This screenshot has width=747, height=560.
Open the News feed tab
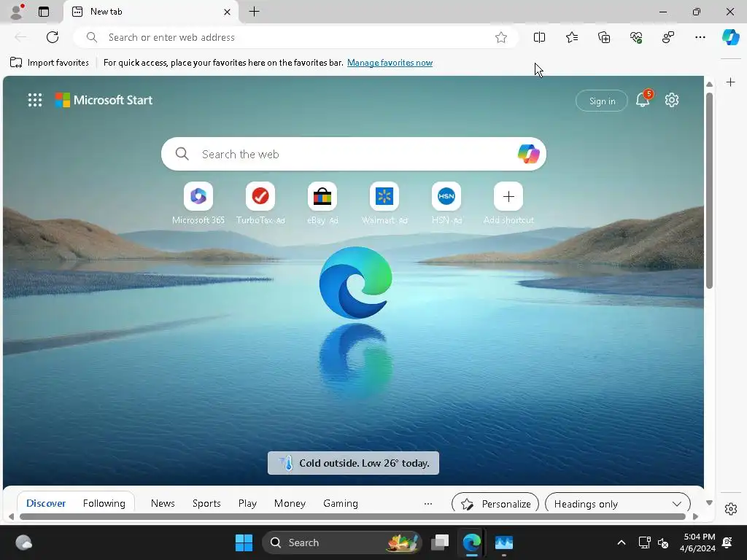tap(163, 503)
